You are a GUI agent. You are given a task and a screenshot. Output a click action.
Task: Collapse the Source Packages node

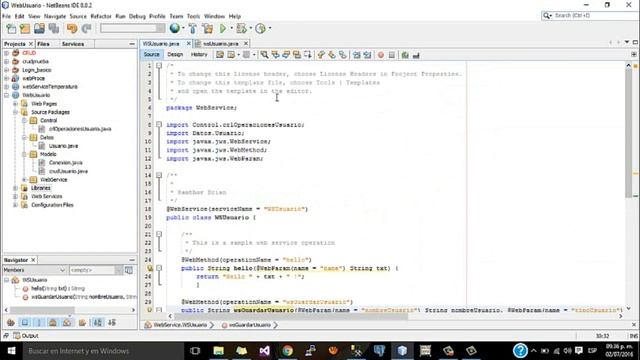(16, 112)
